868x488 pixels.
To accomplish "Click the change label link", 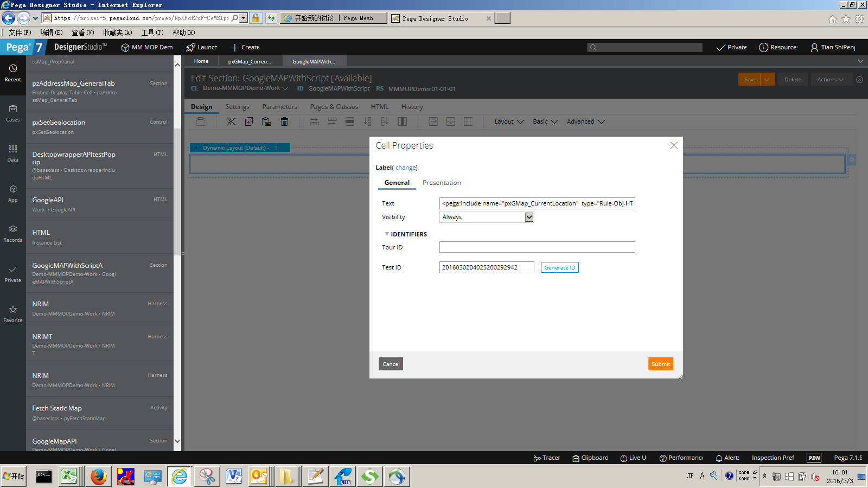I will tap(406, 168).
